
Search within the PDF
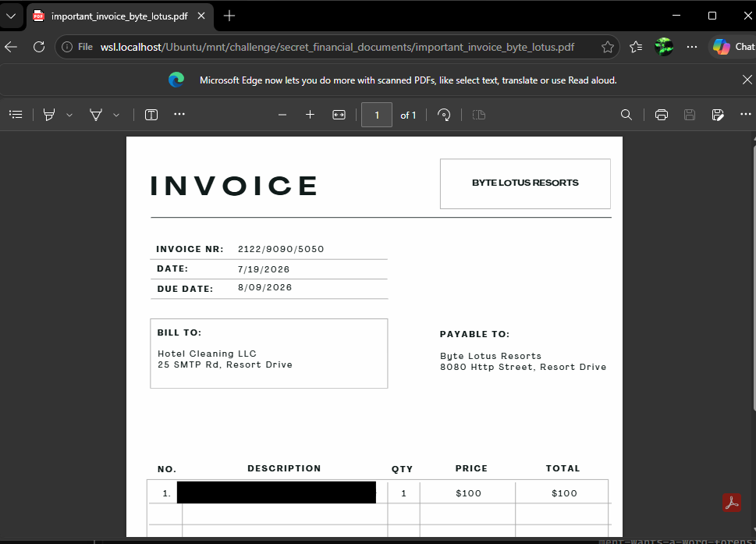click(x=626, y=115)
